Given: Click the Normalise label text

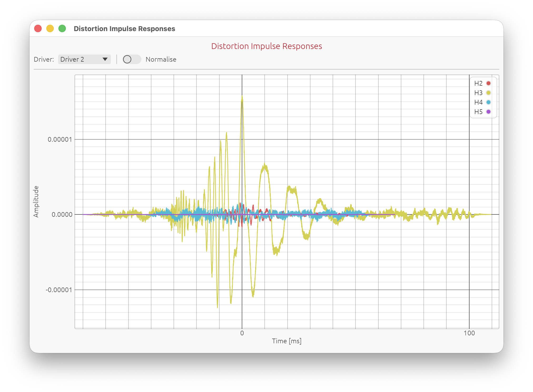Looking at the screenshot, I should click(161, 59).
